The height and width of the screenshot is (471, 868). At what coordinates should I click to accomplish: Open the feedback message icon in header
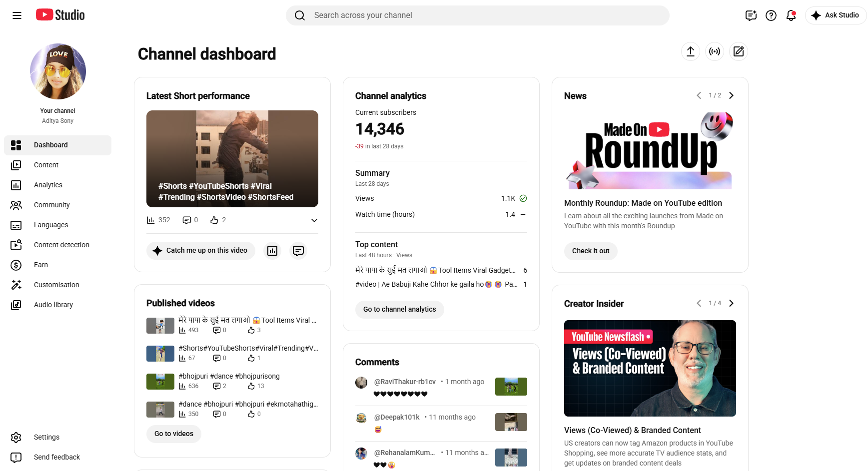tap(751, 15)
